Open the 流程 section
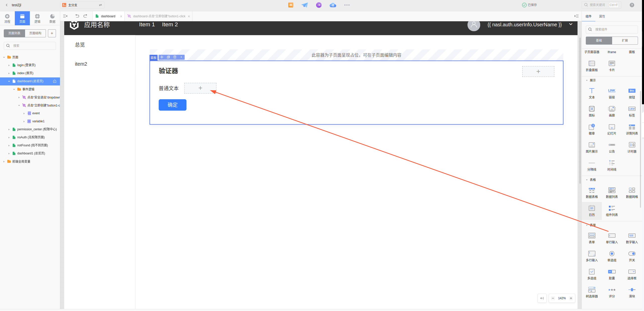This screenshot has height=311, width=644. (7, 18)
